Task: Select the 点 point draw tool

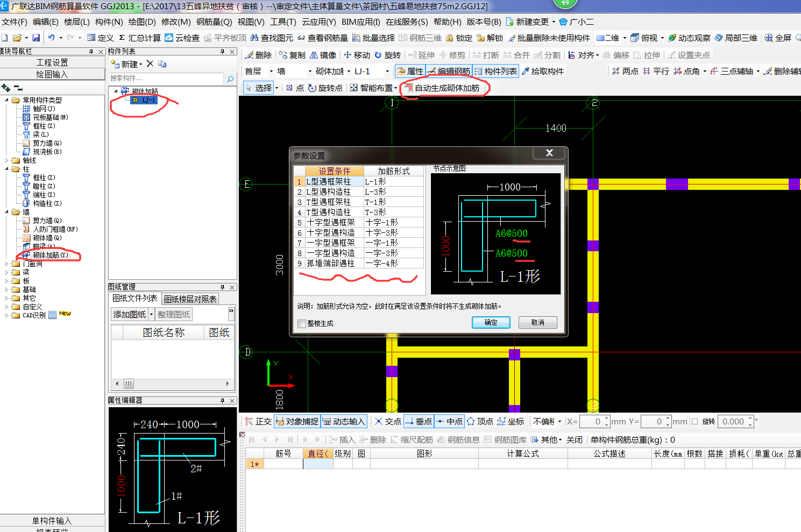Action: 295,88
